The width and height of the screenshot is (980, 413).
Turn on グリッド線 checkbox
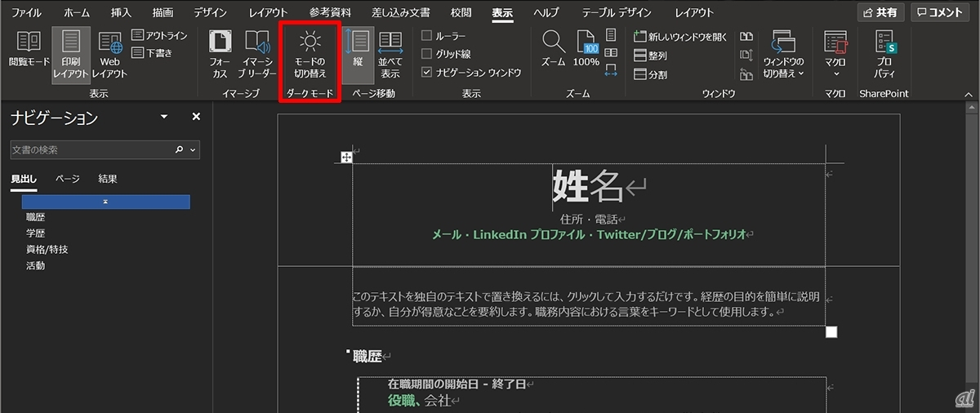point(427,54)
